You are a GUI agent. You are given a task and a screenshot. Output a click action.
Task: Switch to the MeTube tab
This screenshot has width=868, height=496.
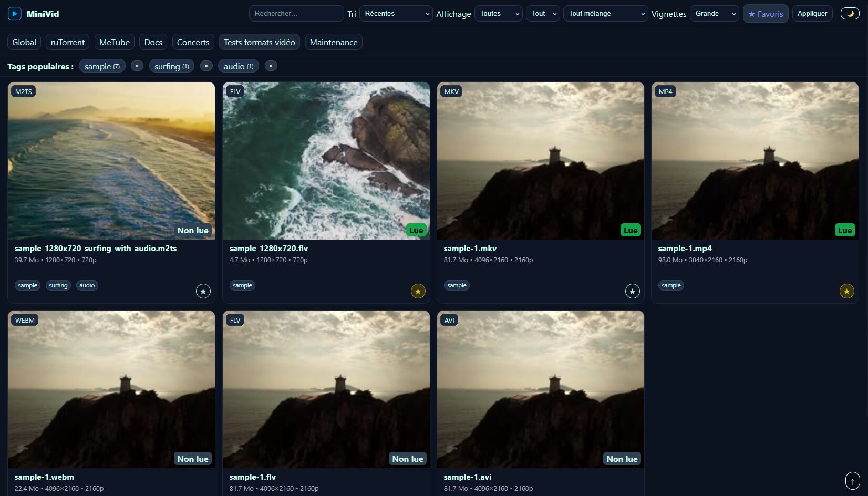(x=115, y=42)
